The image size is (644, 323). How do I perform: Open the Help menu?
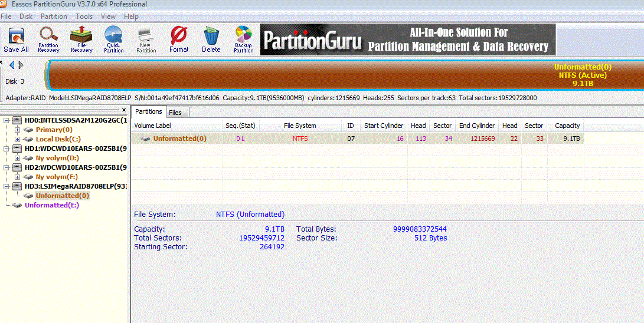[x=132, y=17]
